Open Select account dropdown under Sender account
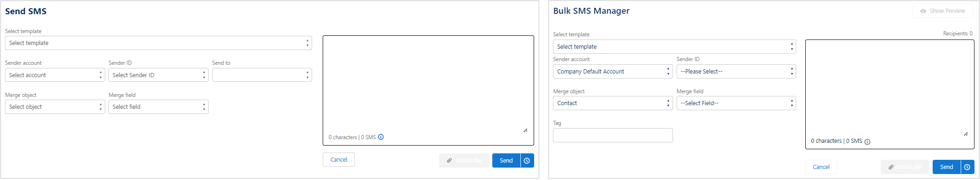The image size is (980, 180). tap(55, 75)
